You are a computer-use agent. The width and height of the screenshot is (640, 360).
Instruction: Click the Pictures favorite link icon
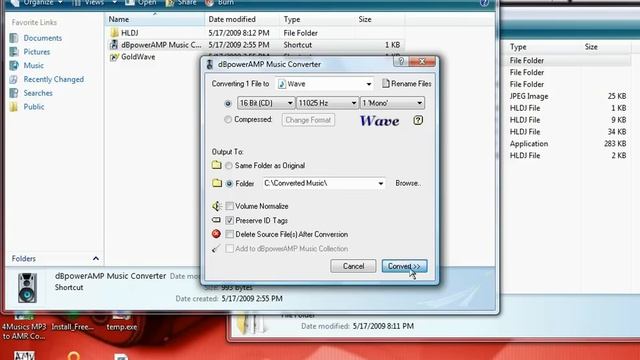(14, 52)
